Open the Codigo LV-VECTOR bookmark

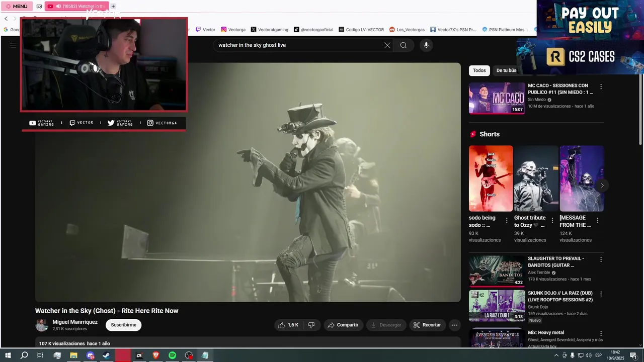(361, 30)
